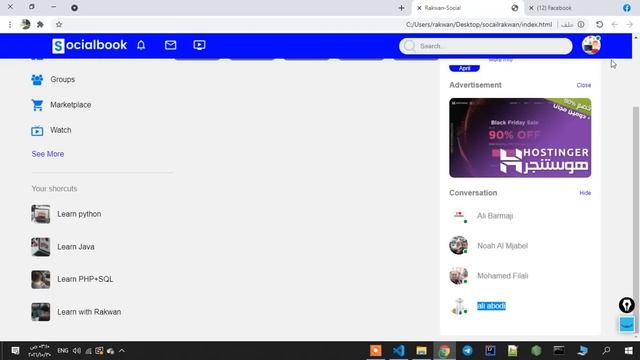640x360 pixels.
Task: Close the Facebook browser tab
Action: pos(531,8)
